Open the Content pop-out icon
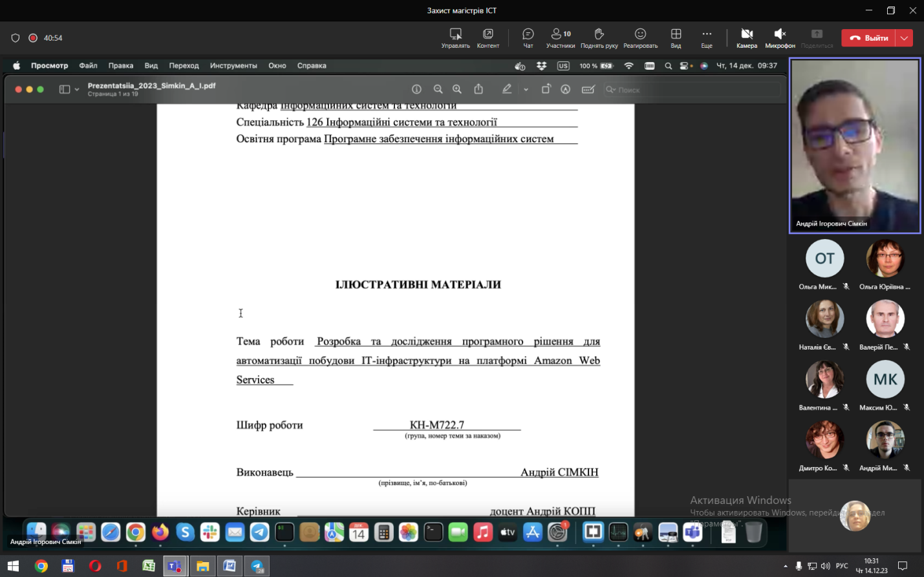 pos(488,37)
